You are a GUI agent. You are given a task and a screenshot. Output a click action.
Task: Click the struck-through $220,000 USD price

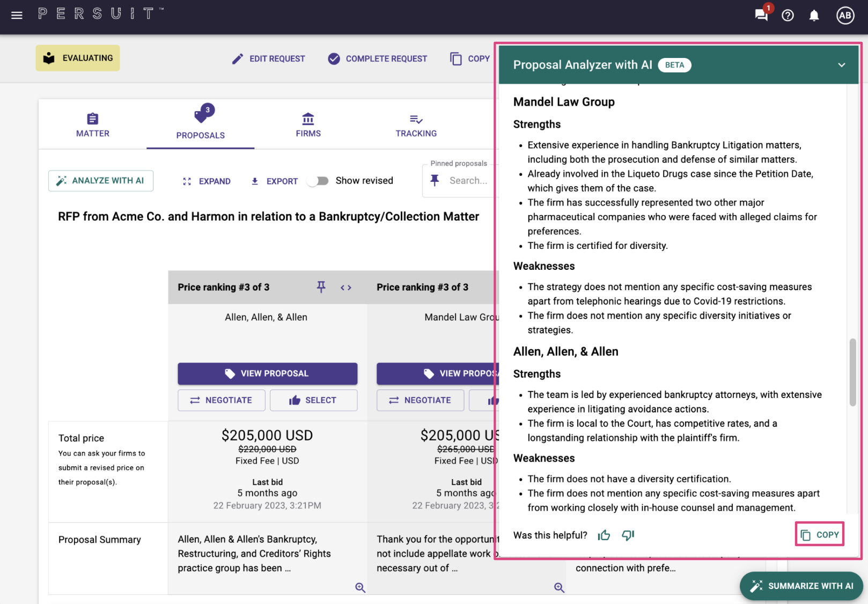click(267, 449)
